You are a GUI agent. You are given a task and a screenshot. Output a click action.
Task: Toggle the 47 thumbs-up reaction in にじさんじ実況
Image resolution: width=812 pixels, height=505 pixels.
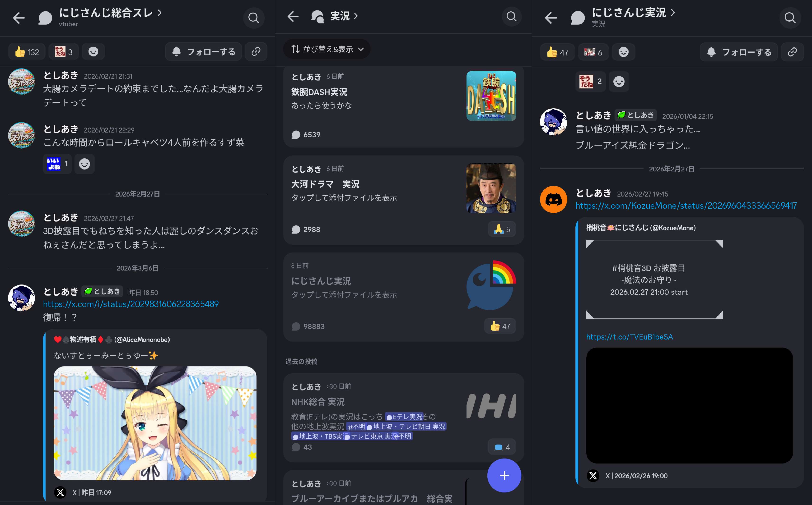tap(557, 52)
